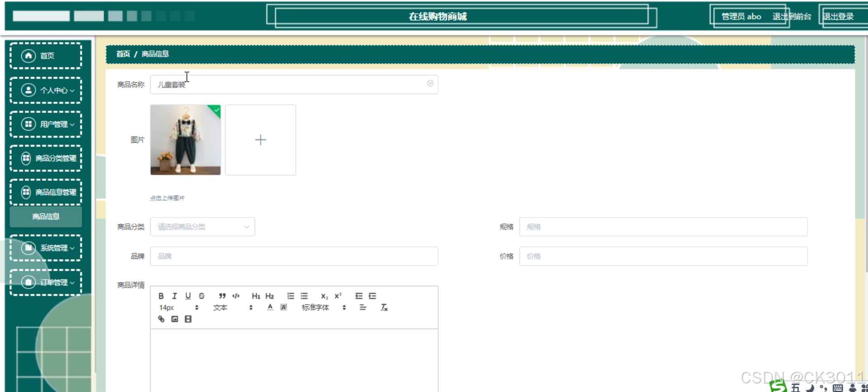
Task: Create a bulleted list
Action: (304, 296)
